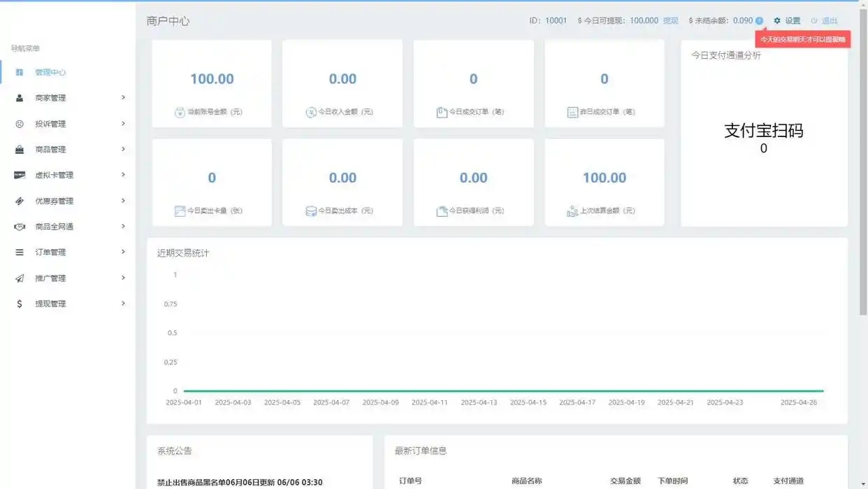The image size is (868, 489).
Task: Open 投诉管理 via its smiley icon
Action: click(19, 124)
